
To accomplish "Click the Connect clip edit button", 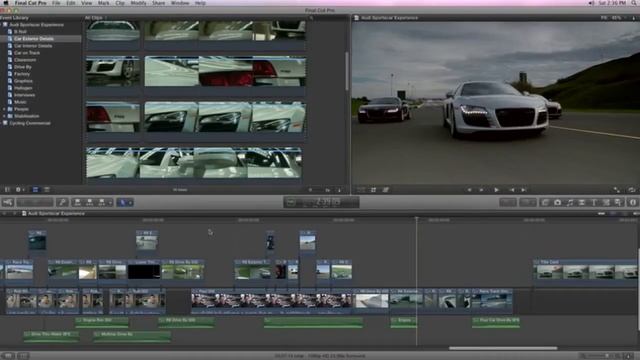I will coord(78,202).
